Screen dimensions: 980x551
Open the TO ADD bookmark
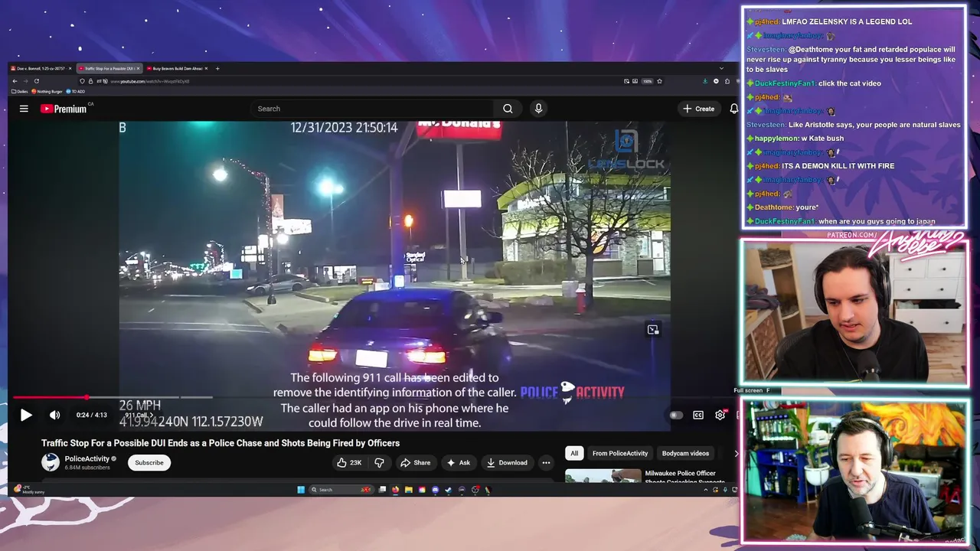tap(76, 91)
